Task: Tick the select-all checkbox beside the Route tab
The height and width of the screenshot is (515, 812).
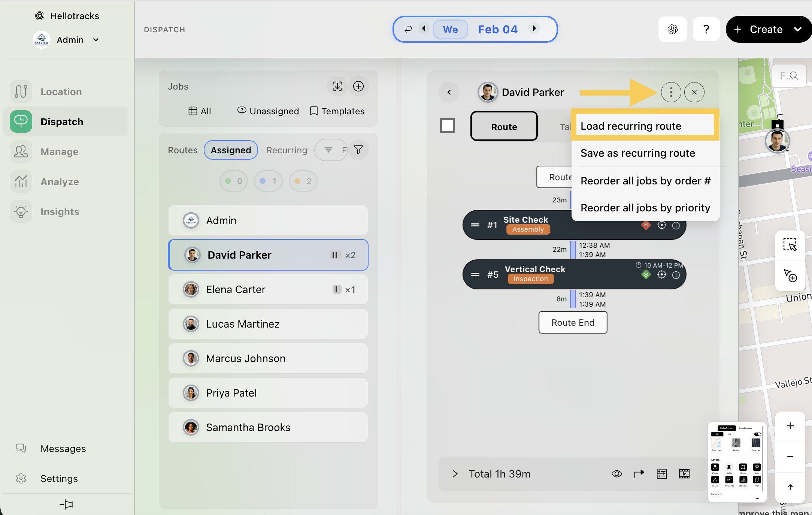Action: (x=447, y=126)
